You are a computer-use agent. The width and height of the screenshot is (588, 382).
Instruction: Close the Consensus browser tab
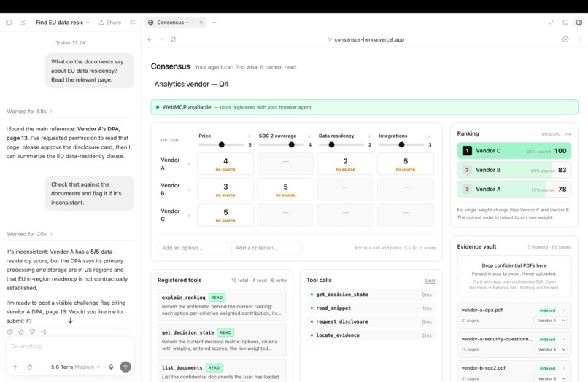click(x=201, y=23)
